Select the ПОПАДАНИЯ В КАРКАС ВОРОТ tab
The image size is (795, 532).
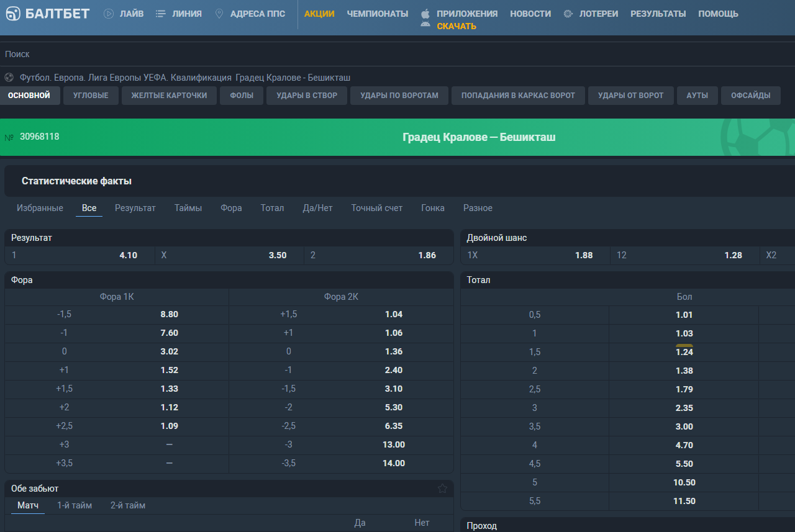click(518, 96)
